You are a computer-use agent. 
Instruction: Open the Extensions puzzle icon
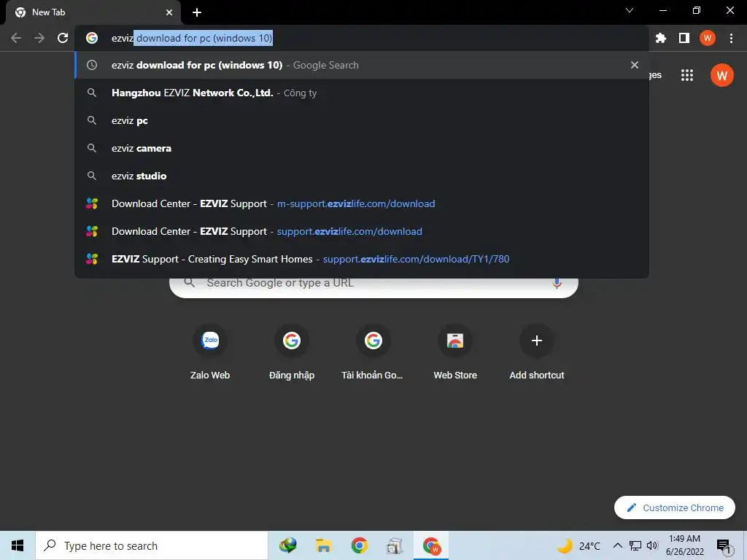(661, 38)
